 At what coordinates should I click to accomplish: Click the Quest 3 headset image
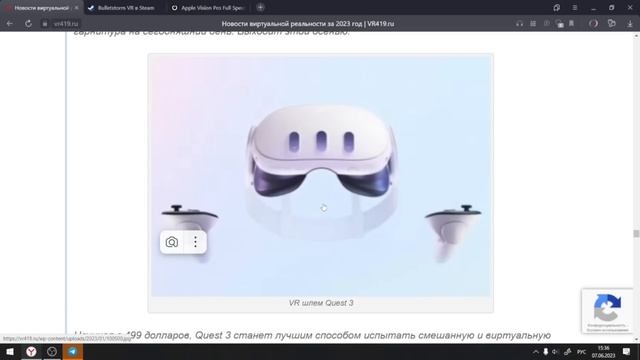[321, 176]
